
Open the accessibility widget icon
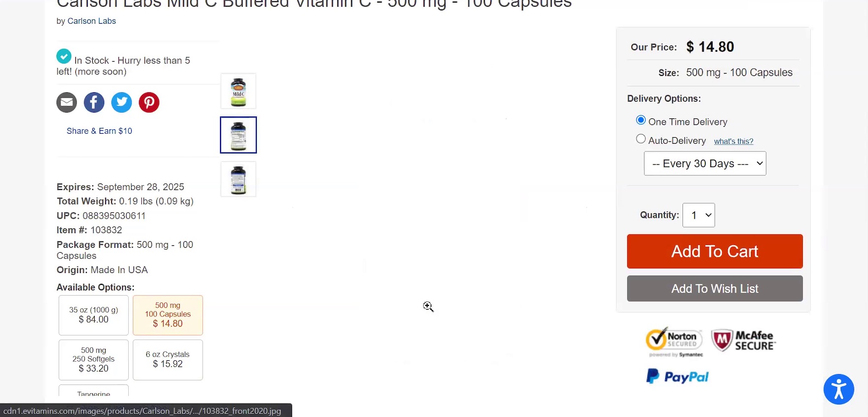tap(838, 389)
